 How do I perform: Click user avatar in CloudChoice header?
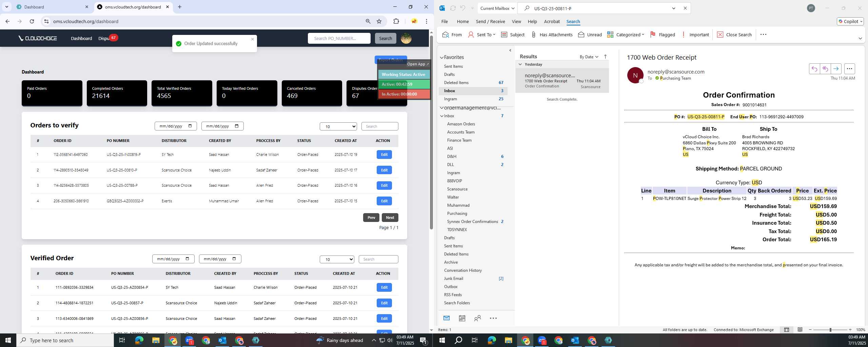[406, 38]
